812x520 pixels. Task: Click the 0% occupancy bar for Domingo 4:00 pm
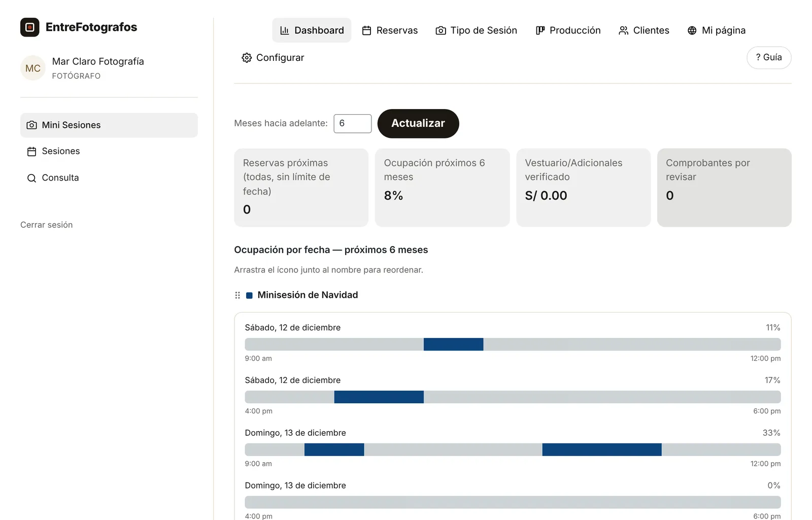click(513, 502)
